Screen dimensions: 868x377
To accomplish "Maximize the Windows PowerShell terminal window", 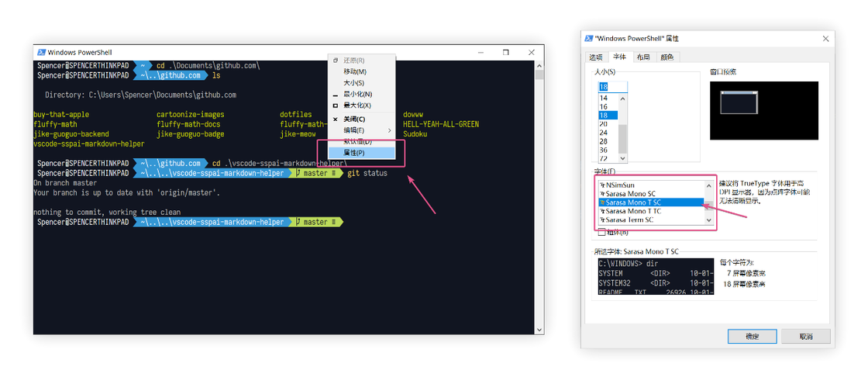I will point(505,52).
